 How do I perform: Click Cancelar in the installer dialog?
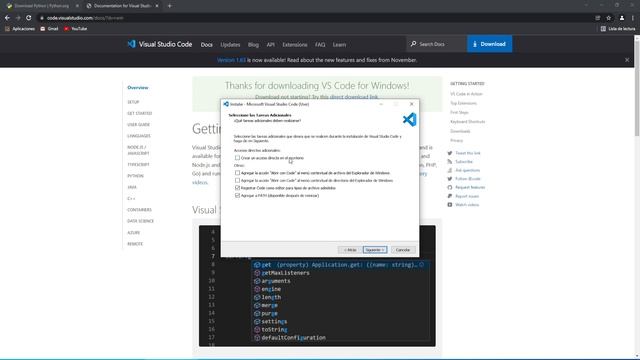(403, 250)
